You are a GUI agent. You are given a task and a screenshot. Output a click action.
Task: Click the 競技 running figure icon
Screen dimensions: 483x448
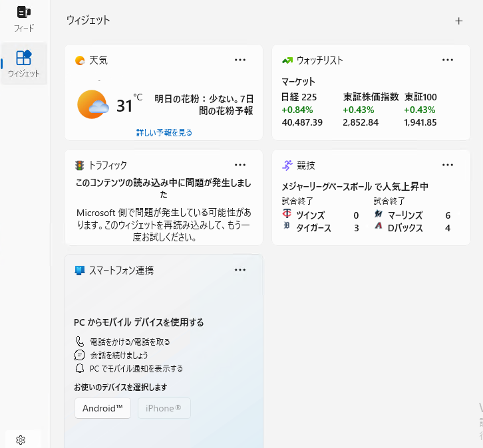tap(287, 166)
